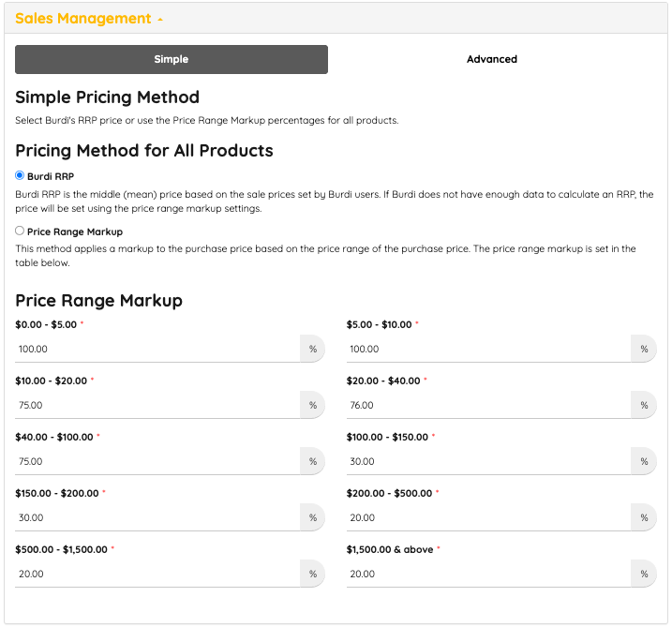Click the 'Select Burdi's RRP price' description text
Image resolution: width=672 pixels, height=627 pixels.
[206, 120]
